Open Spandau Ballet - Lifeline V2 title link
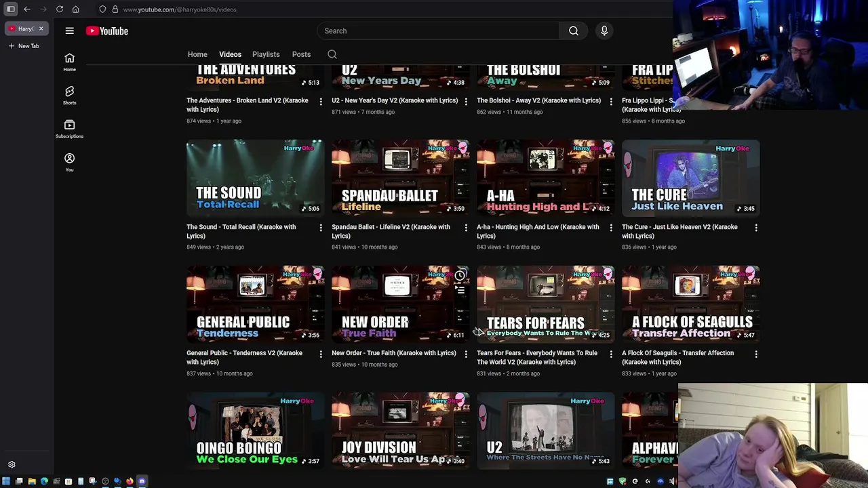The height and width of the screenshot is (488, 868). (x=391, y=231)
